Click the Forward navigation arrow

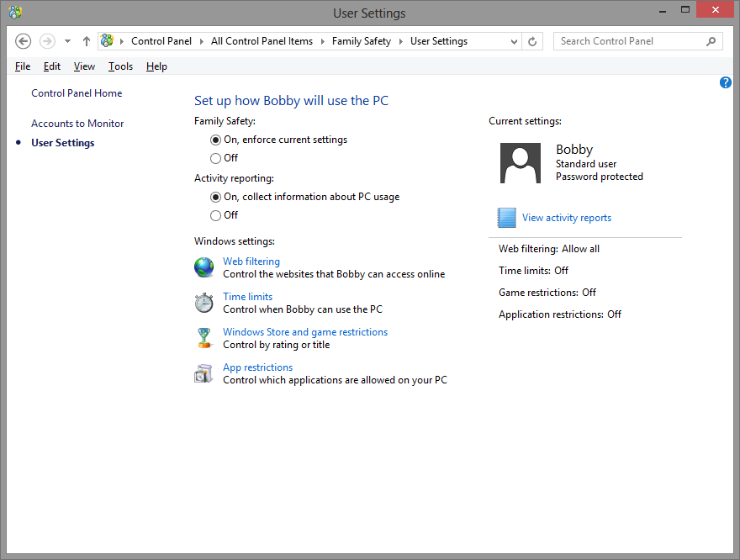pos(47,41)
